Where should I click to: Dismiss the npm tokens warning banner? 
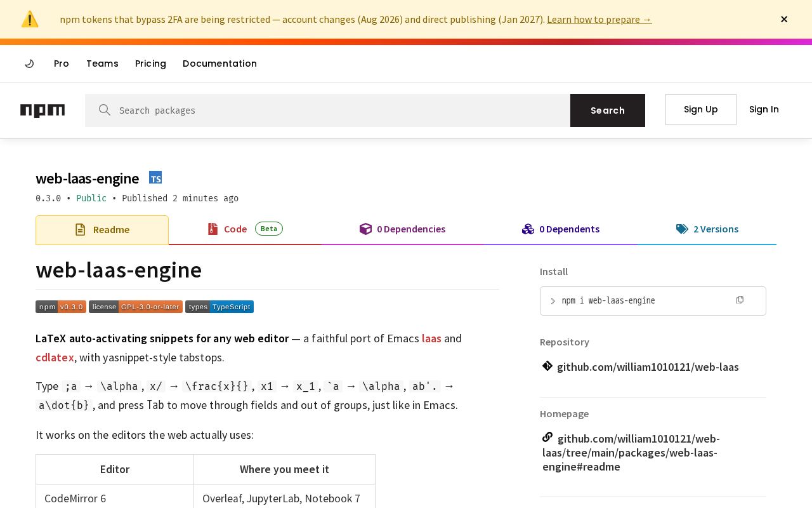click(x=784, y=19)
